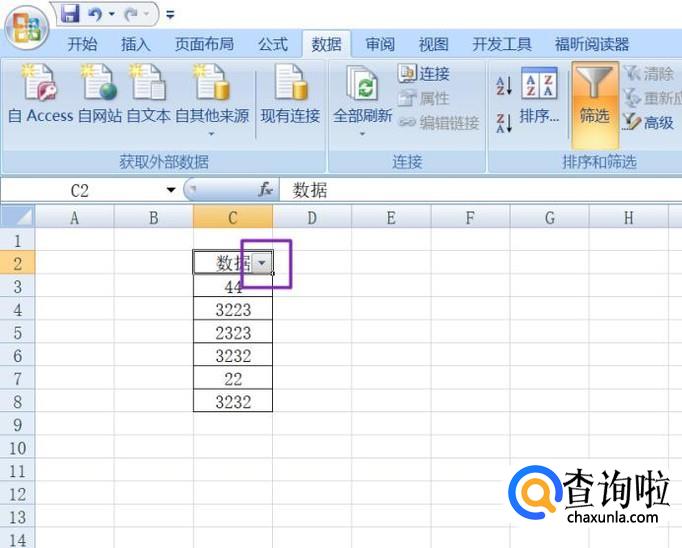Open the 排序 dialog
Viewport: 682px width, 548px height.
(539, 96)
